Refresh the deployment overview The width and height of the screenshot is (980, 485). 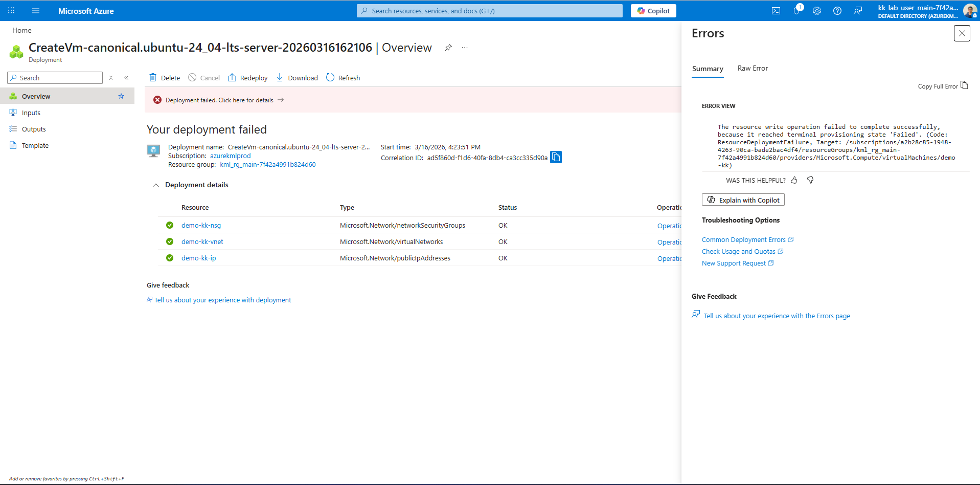click(343, 78)
